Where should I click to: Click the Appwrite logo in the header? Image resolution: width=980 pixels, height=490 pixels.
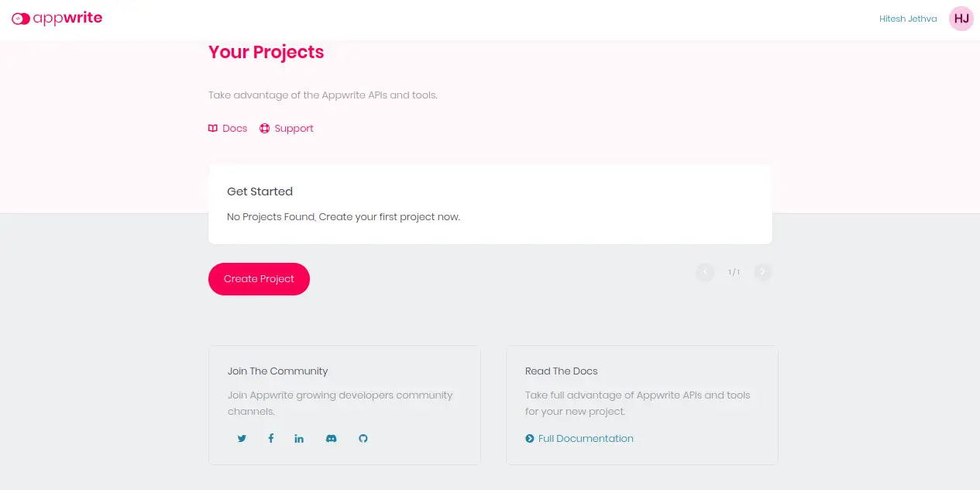point(57,19)
